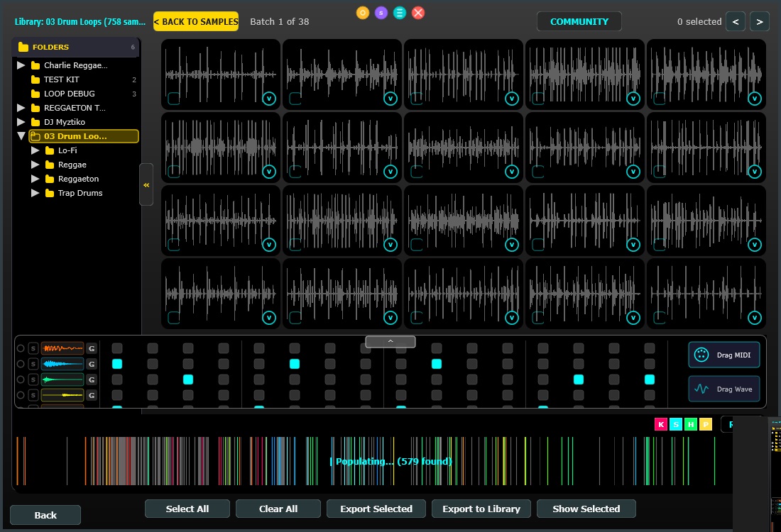
Task: Click V badge on top-right waveform tile
Action: pyautogui.click(x=755, y=99)
